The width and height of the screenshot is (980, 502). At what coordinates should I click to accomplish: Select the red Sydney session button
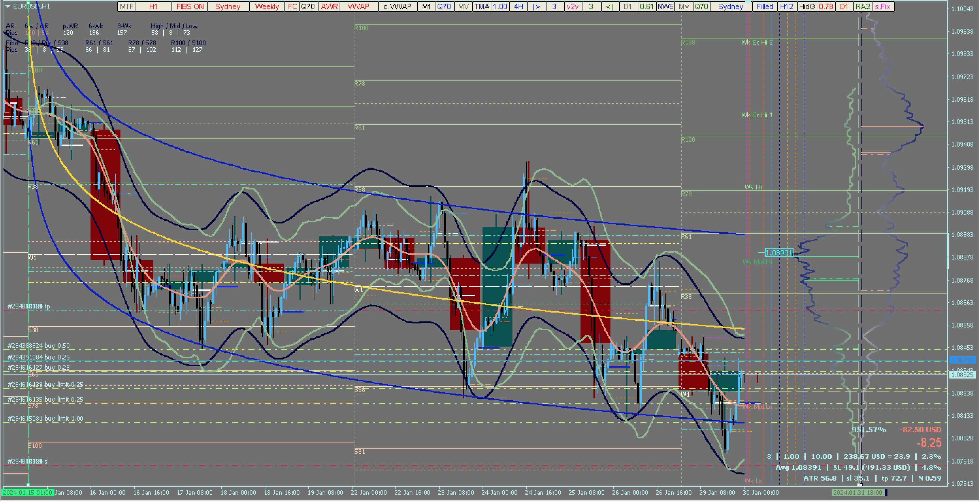point(228,6)
